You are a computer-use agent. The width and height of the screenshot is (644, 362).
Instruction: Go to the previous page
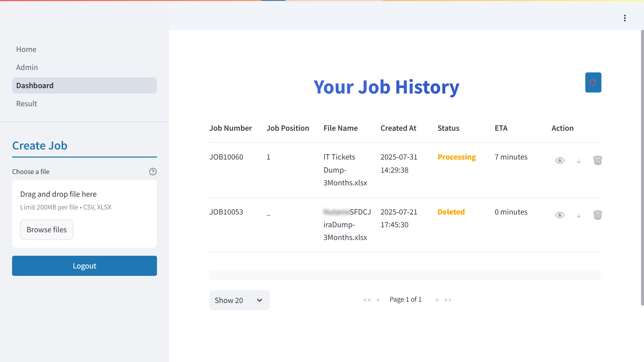[x=378, y=300]
